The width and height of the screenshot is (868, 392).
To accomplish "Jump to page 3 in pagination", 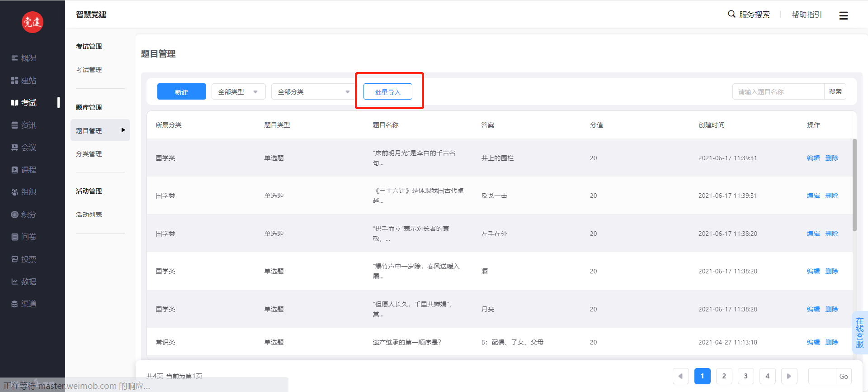I will tap(745, 376).
